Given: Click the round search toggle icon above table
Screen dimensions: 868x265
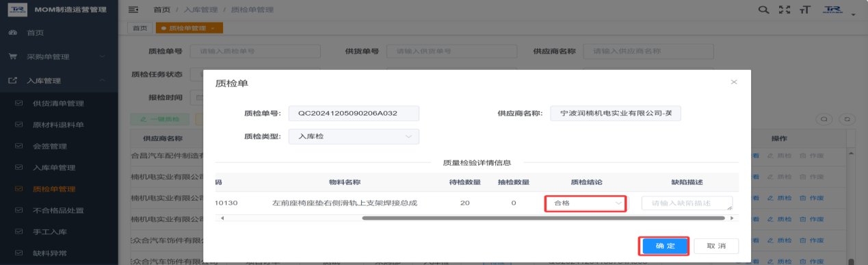Looking at the screenshot, I should 825,118.
